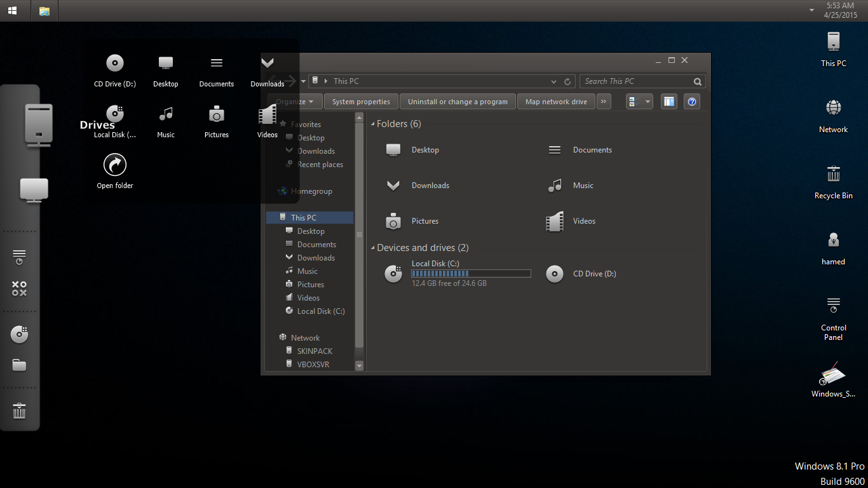Refresh the This PC address bar
The width and height of the screenshot is (868, 488).
567,81
